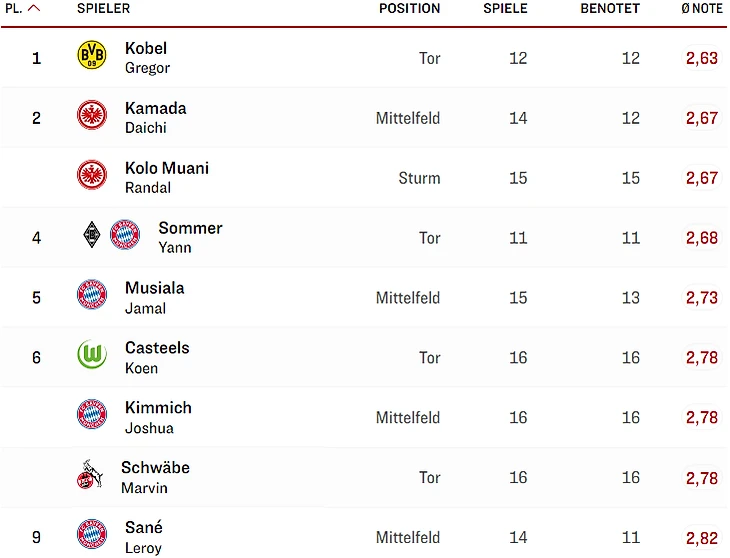The height and width of the screenshot is (558, 730).
Task: Open Musiala Jamal's player profile
Action: coord(154,297)
